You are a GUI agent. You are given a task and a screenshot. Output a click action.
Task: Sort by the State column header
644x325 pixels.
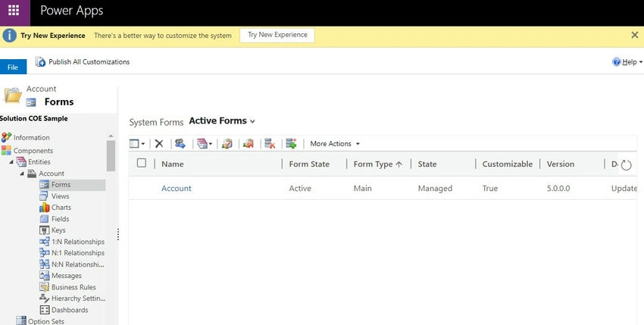[x=427, y=164]
